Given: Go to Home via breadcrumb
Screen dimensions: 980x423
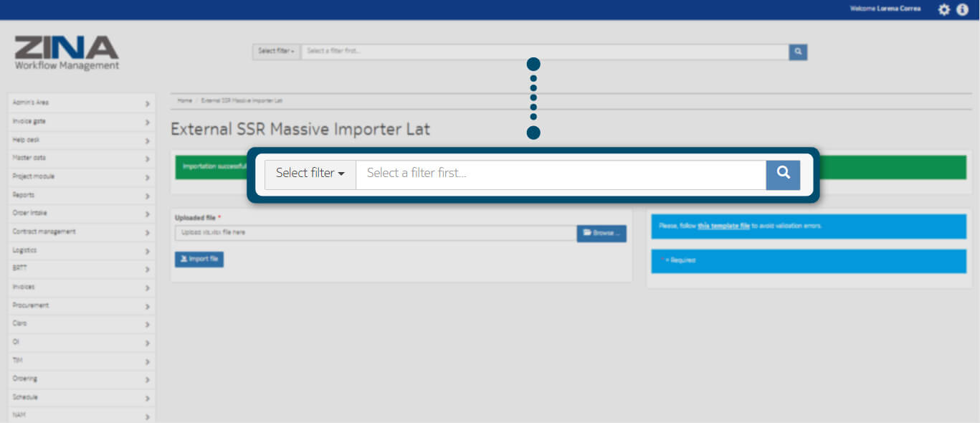Looking at the screenshot, I should pyautogui.click(x=184, y=100).
